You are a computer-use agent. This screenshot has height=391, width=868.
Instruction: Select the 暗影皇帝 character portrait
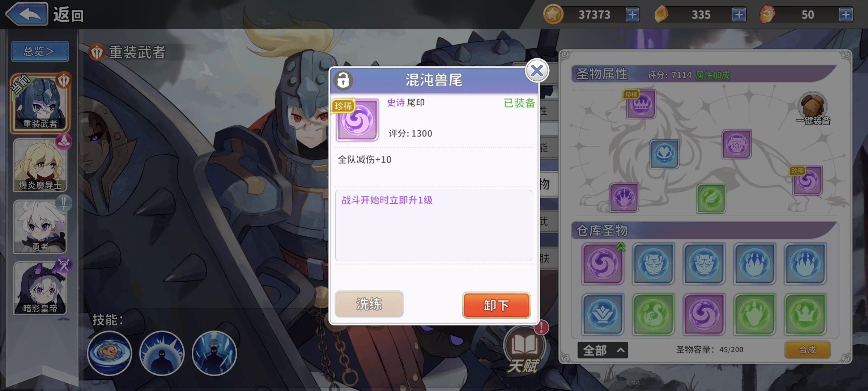coord(41,288)
